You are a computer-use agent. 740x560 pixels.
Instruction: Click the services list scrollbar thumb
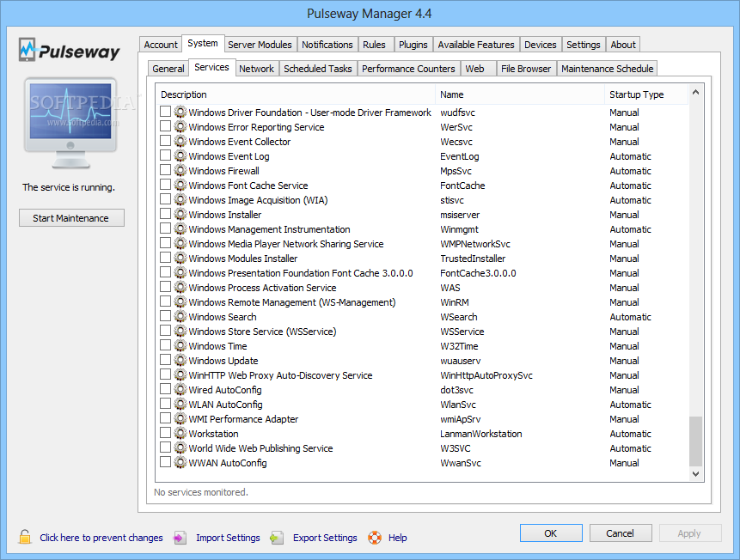click(695, 441)
